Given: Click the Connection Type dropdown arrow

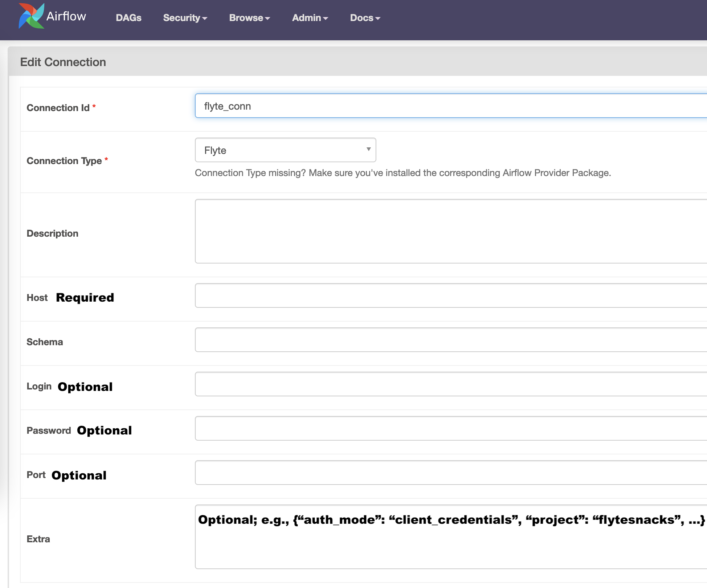Looking at the screenshot, I should click(368, 150).
